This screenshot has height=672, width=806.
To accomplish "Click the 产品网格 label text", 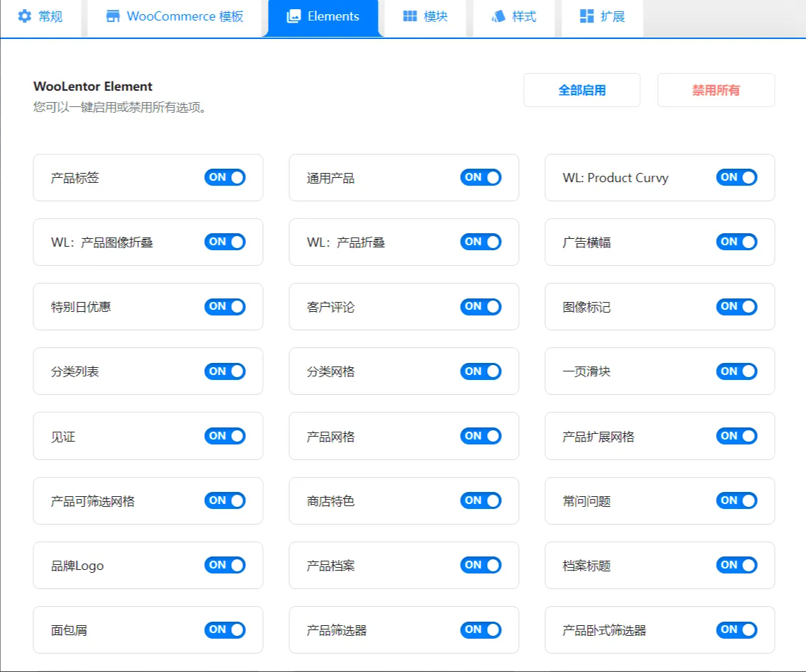I will [330, 437].
